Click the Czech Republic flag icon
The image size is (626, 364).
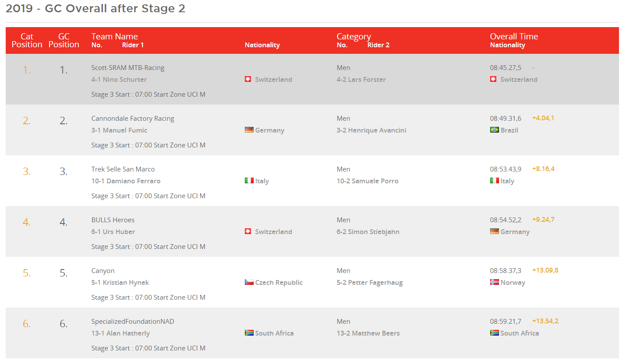tap(249, 282)
